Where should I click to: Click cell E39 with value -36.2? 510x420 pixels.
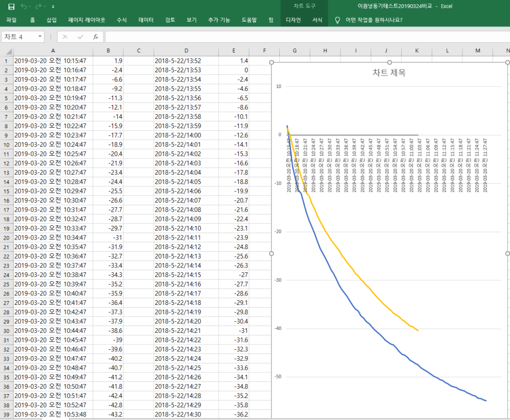(234, 415)
